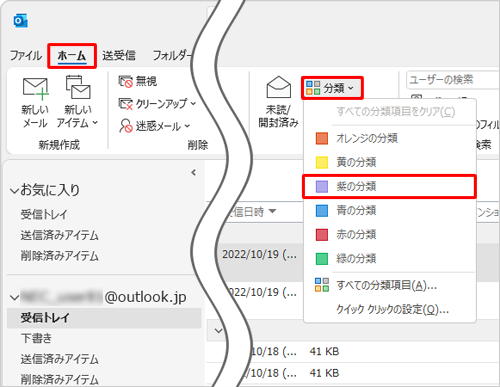Select the account's 受信トレイ folder
Screen dimensions: 500x387
(x=104, y=318)
